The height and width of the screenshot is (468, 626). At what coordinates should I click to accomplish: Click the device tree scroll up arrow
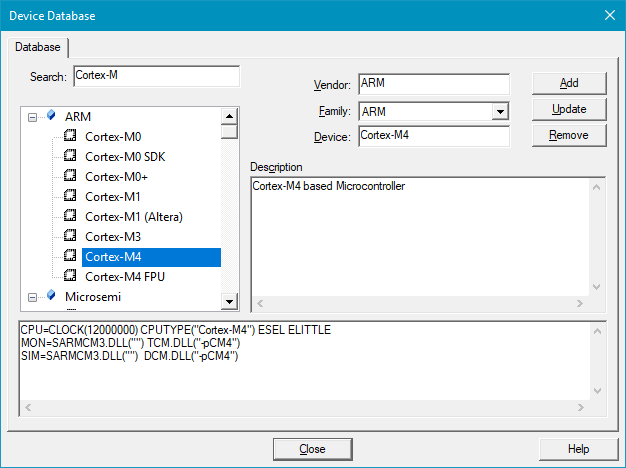pyautogui.click(x=229, y=116)
